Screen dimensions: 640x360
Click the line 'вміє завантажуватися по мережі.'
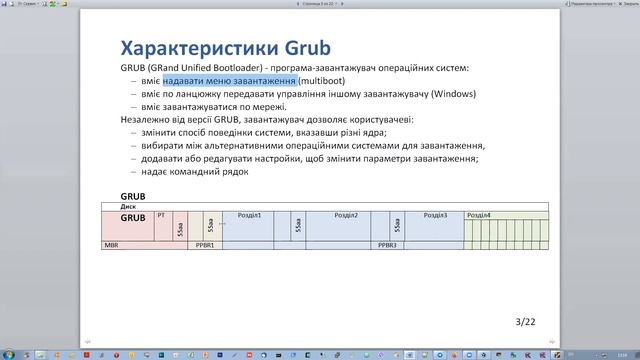(x=214, y=107)
